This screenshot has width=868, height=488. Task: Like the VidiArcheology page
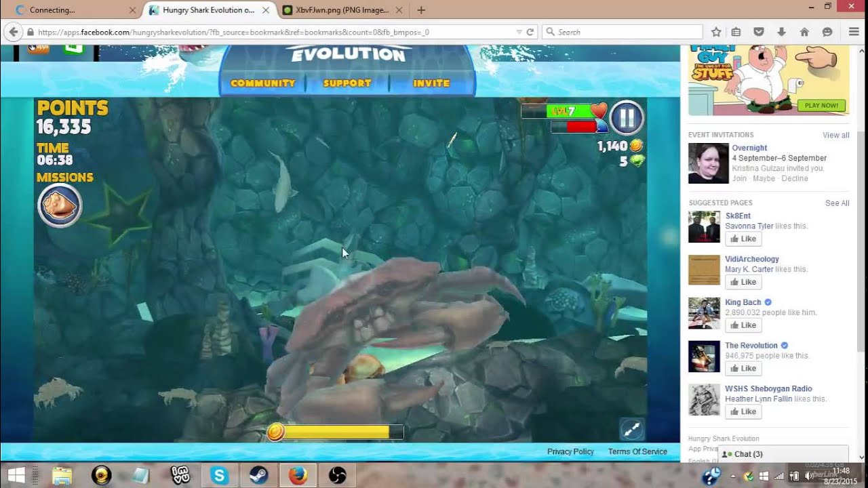[x=743, y=282]
